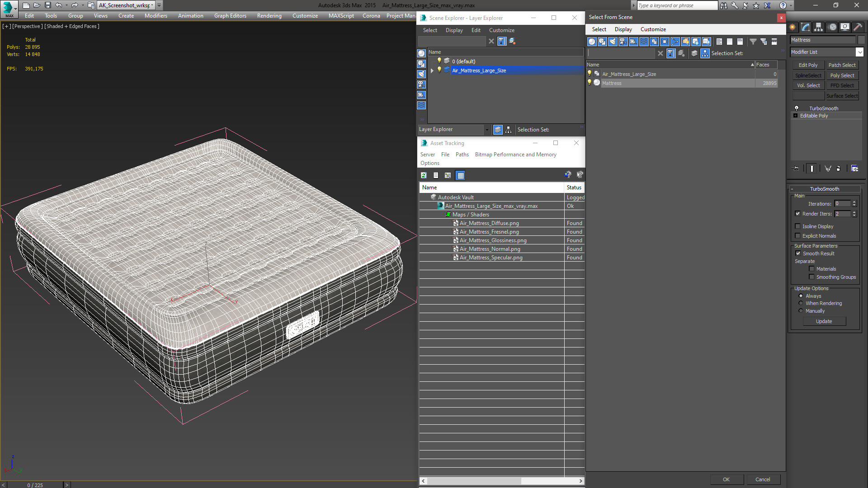
Task: Expand the Air_Mattress_Large_Size layer
Action: click(432, 70)
